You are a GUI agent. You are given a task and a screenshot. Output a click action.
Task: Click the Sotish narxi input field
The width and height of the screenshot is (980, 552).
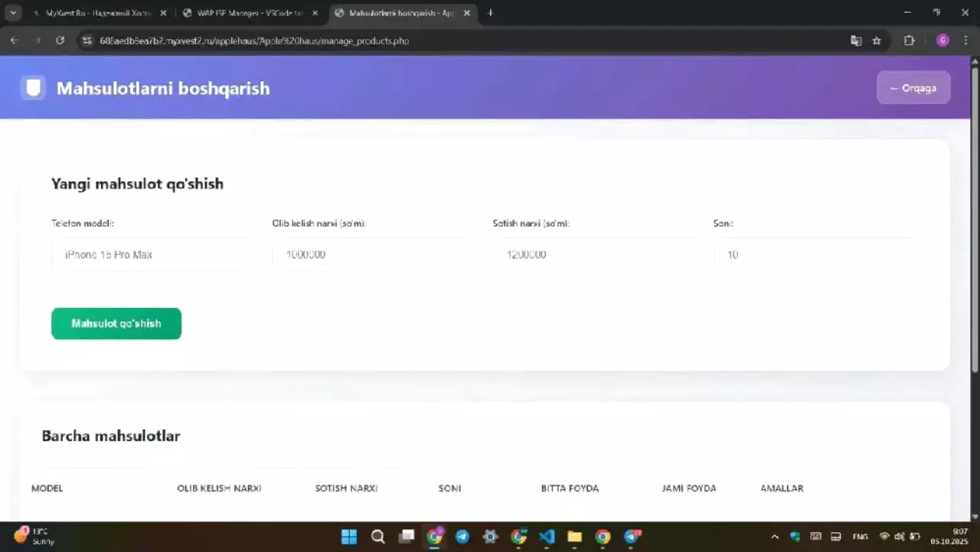(x=594, y=254)
